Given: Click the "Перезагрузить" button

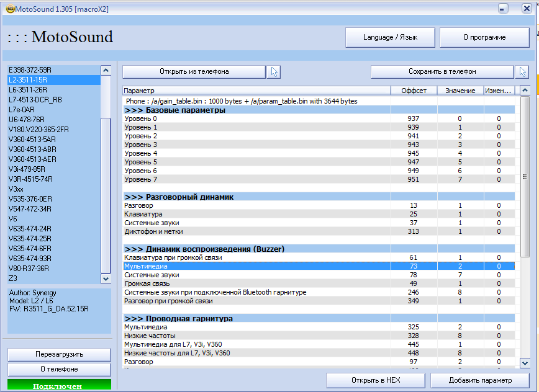Looking at the screenshot, I should [x=59, y=354].
